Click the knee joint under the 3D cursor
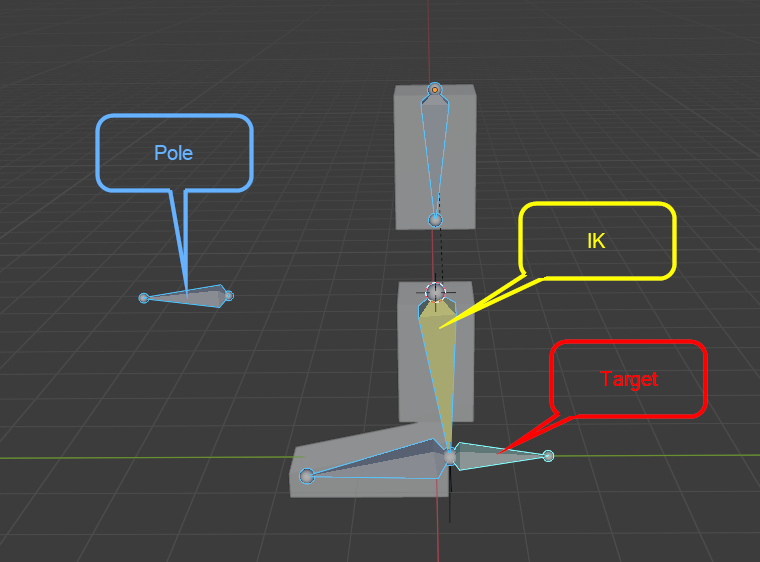Viewport: 760px width, 562px height. pos(435,292)
